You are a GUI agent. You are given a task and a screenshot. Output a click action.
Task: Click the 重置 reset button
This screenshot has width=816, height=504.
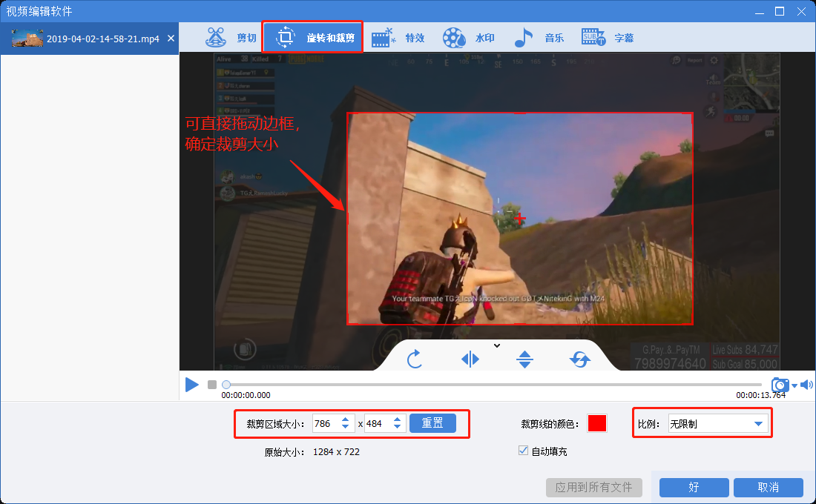click(432, 423)
